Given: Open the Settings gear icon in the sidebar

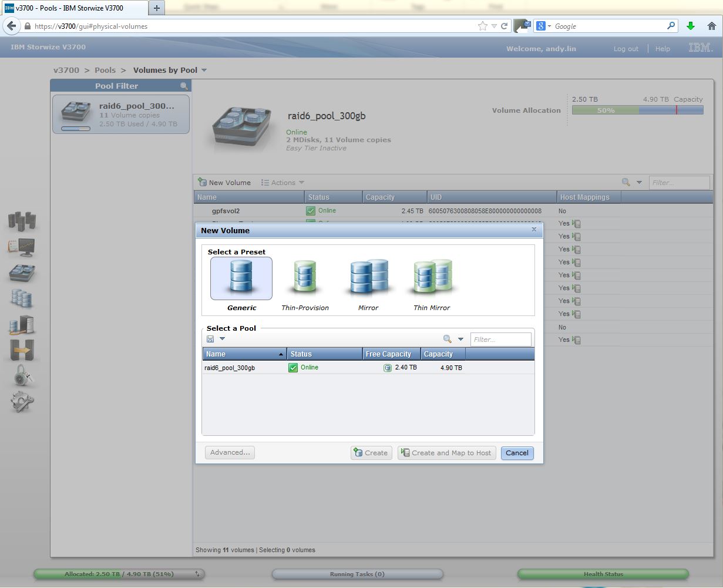Looking at the screenshot, I should click(x=22, y=402).
